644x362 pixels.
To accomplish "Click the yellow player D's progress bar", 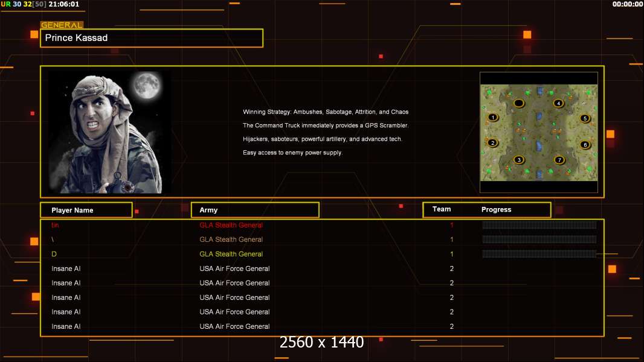I will coord(539,254).
